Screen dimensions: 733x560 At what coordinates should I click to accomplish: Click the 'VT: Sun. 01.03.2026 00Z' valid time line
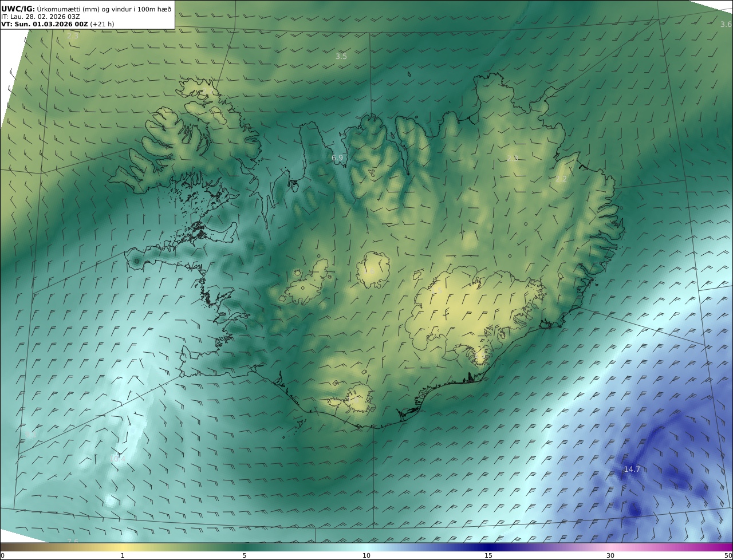click(45, 24)
